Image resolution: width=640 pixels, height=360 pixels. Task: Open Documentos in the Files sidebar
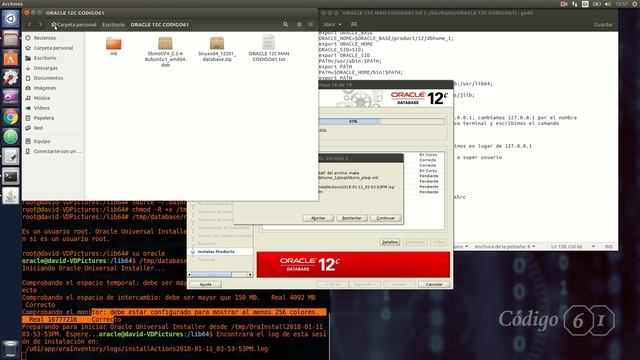(x=48, y=78)
